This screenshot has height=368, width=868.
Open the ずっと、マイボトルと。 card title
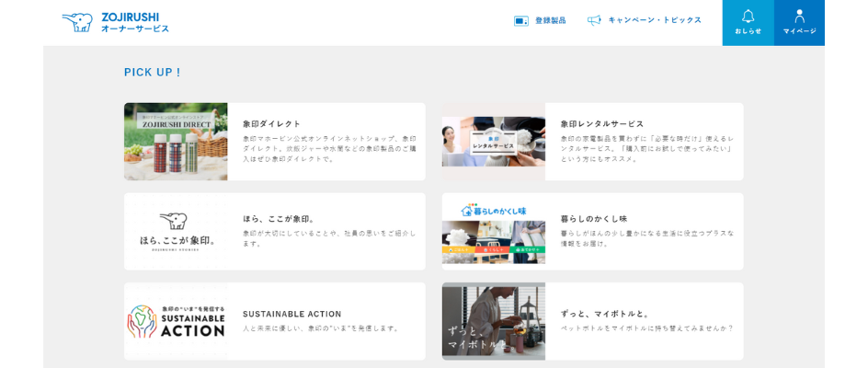pos(605,314)
